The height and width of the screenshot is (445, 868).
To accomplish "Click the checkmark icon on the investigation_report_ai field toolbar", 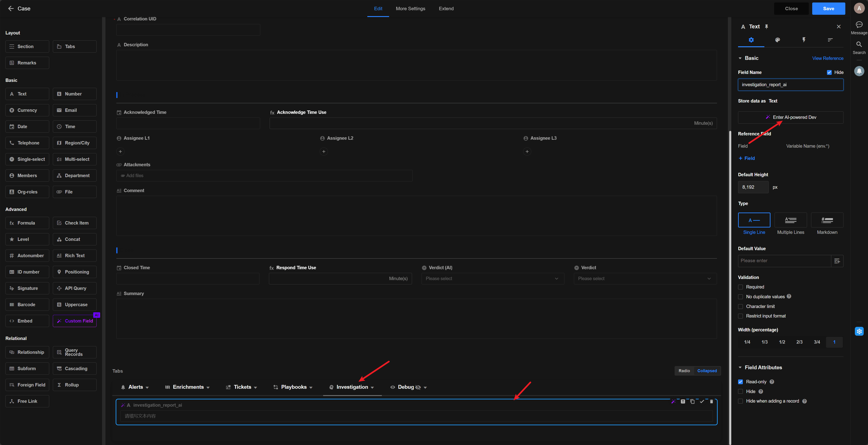I will tap(702, 401).
